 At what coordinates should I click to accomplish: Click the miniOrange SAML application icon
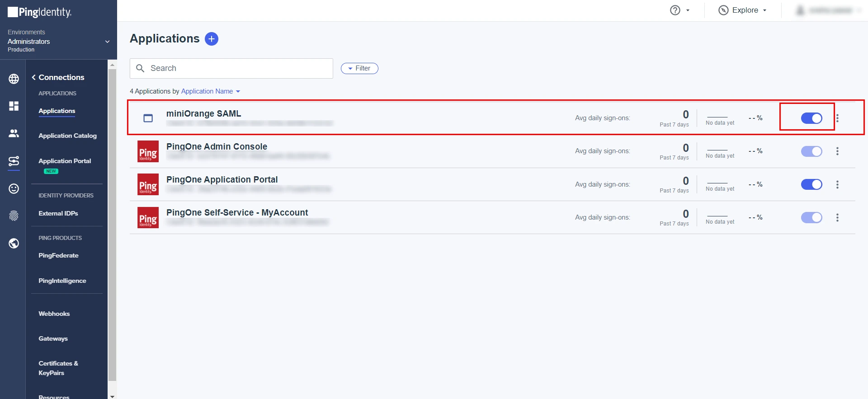tap(148, 118)
